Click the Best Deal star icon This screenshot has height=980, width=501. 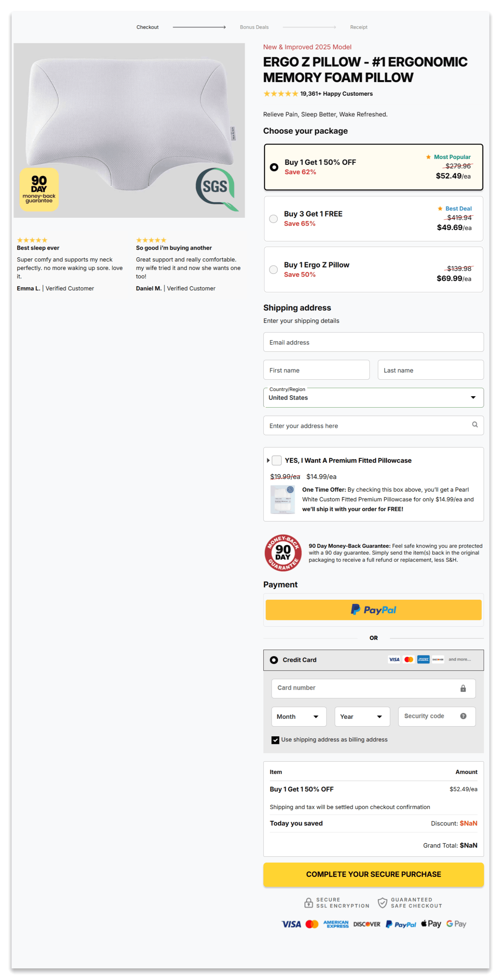pos(440,208)
